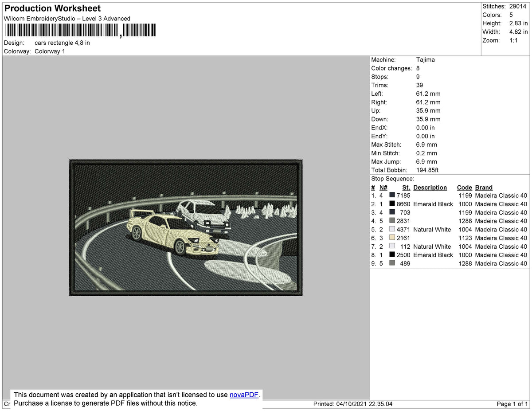This screenshot has height=411, width=532.
Task: Select the 4371 Natural White color chip
Action: (392, 229)
